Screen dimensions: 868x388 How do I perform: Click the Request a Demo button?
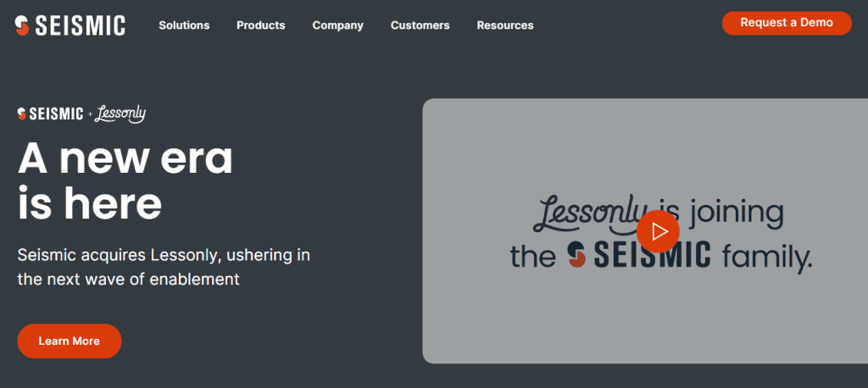point(787,23)
